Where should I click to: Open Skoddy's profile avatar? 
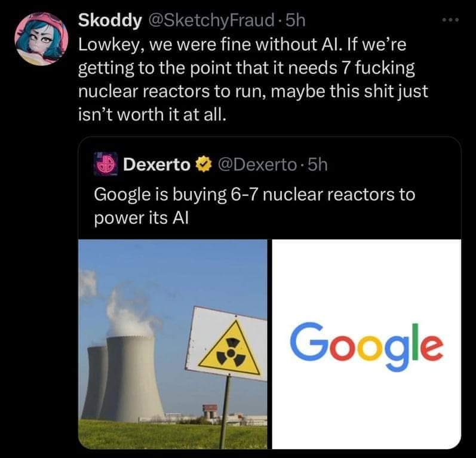tap(41, 39)
